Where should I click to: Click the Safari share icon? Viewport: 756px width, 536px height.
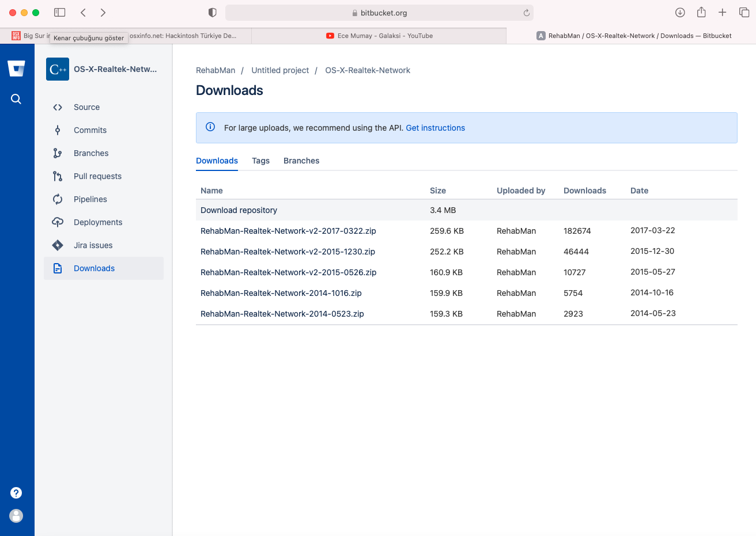tap(701, 13)
